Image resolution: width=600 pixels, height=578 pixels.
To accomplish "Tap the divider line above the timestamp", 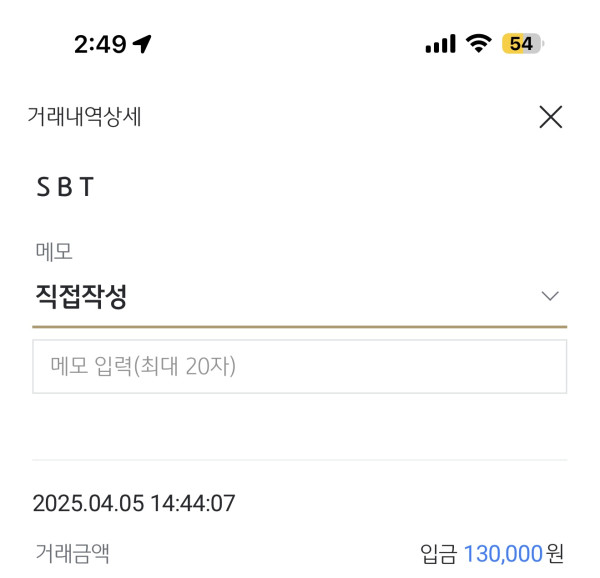I will pyautogui.click(x=300, y=460).
